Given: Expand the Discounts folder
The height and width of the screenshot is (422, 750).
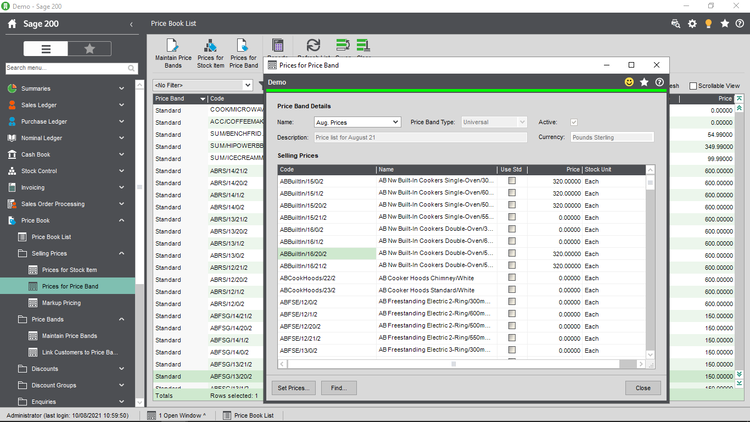Looking at the screenshot, I should tap(121, 369).
